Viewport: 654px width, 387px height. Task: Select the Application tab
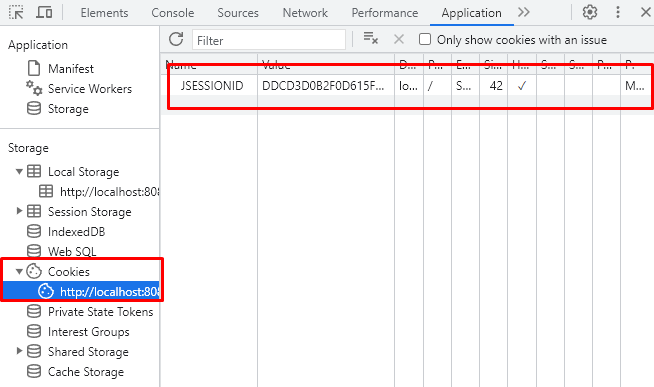[471, 13]
